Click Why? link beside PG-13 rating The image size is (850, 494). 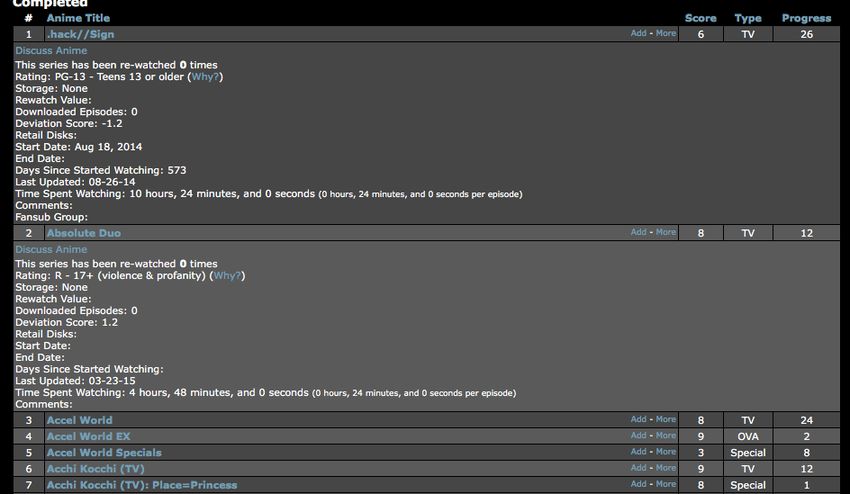[205, 76]
